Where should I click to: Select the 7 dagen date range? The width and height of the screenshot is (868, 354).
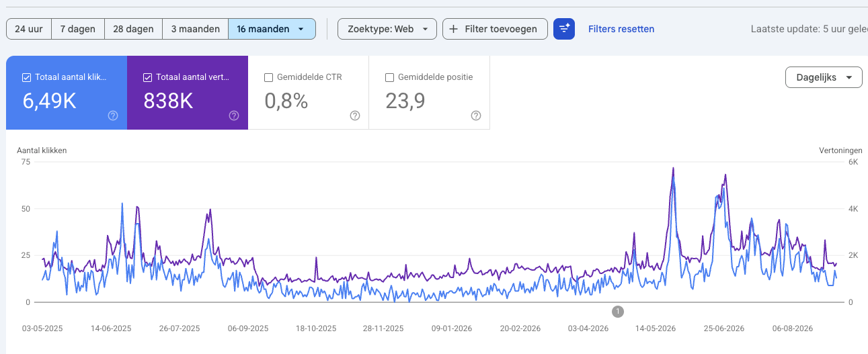pyautogui.click(x=78, y=29)
